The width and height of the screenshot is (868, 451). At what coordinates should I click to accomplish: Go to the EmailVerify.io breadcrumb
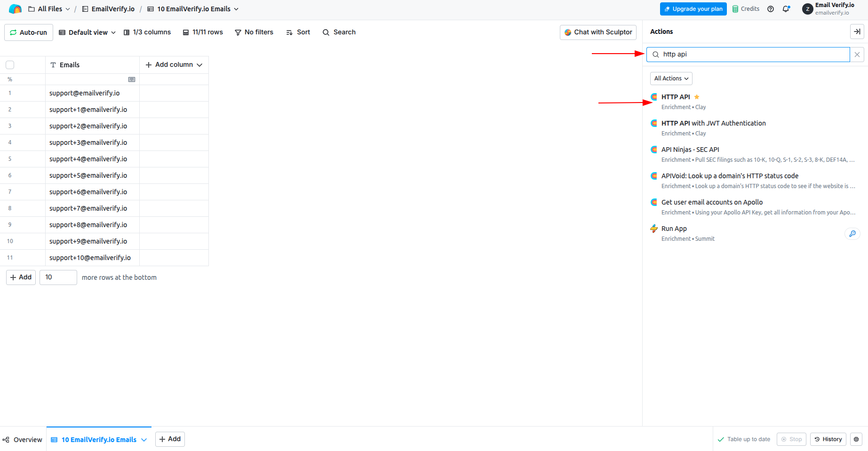coord(109,9)
